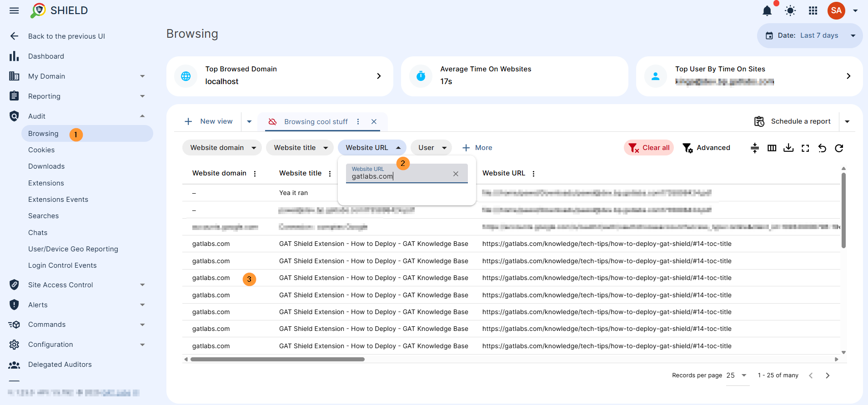The width and height of the screenshot is (868, 405).
Task: Select the Browsing cool stuff tab
Action: click(x=316, y=122)
